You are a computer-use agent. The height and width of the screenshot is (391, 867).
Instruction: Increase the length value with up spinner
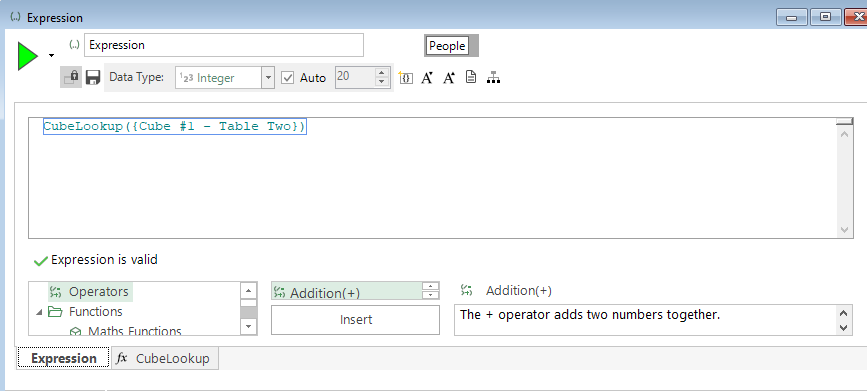381,72
